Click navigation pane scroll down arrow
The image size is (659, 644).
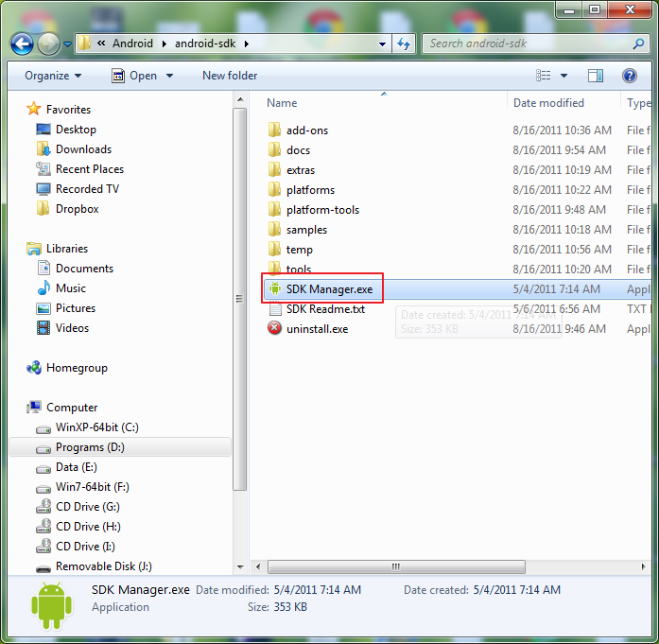(x=240, y=567)
